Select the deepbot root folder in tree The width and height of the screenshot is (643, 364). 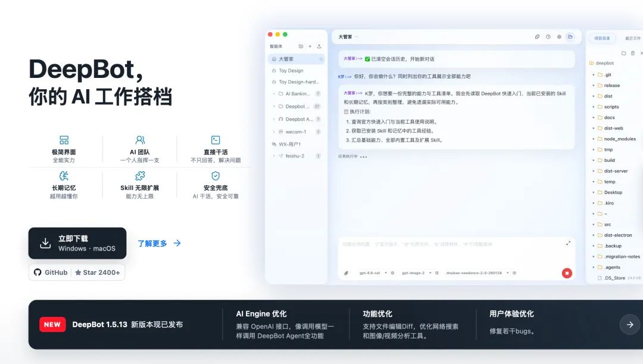tap(601, 63)
